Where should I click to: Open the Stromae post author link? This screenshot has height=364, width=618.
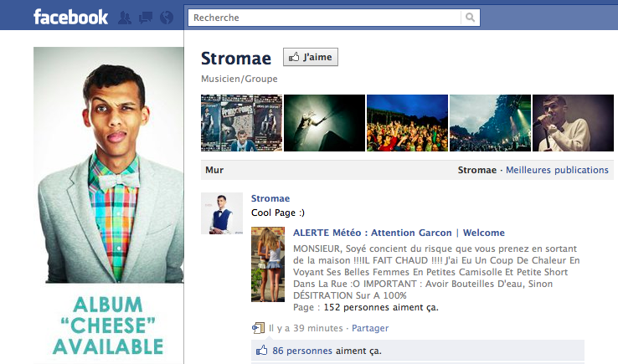(x=270, y=198)
